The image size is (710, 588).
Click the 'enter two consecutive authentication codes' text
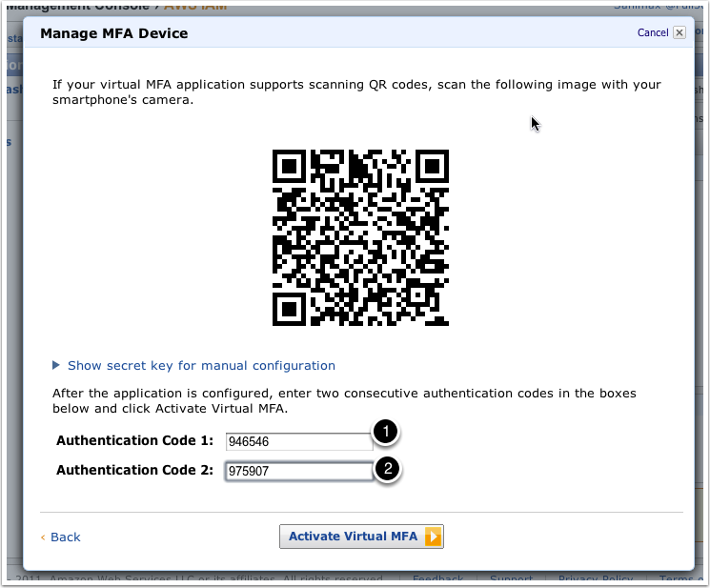[416, 393]
